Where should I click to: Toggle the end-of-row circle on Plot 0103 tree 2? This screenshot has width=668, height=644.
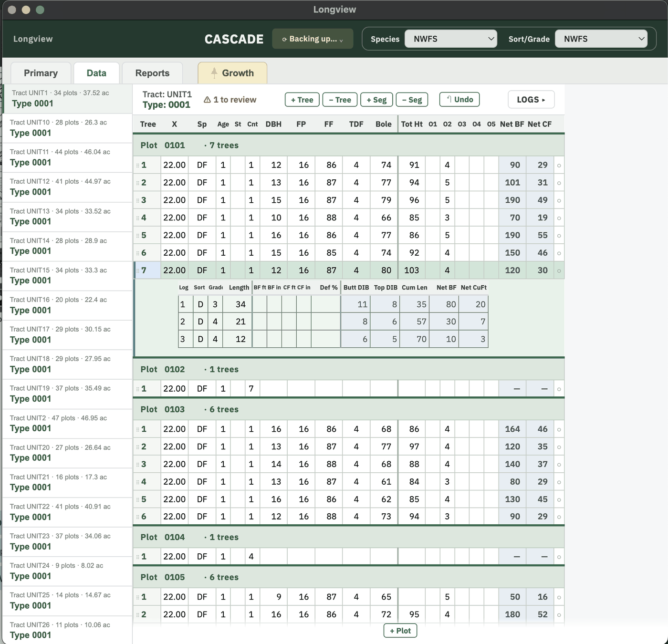coord(559,447)
